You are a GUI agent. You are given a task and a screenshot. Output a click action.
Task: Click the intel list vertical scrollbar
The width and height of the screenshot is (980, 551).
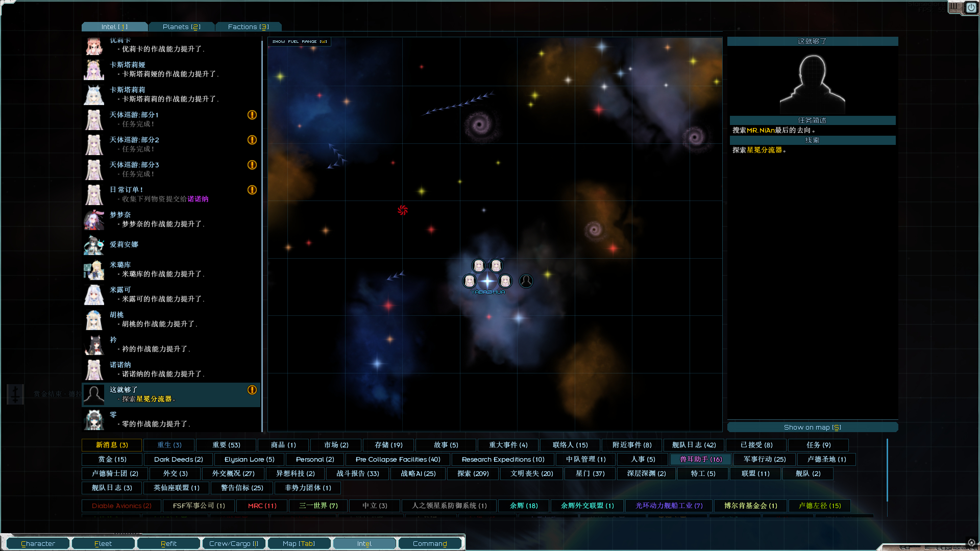tap(262, 235)
